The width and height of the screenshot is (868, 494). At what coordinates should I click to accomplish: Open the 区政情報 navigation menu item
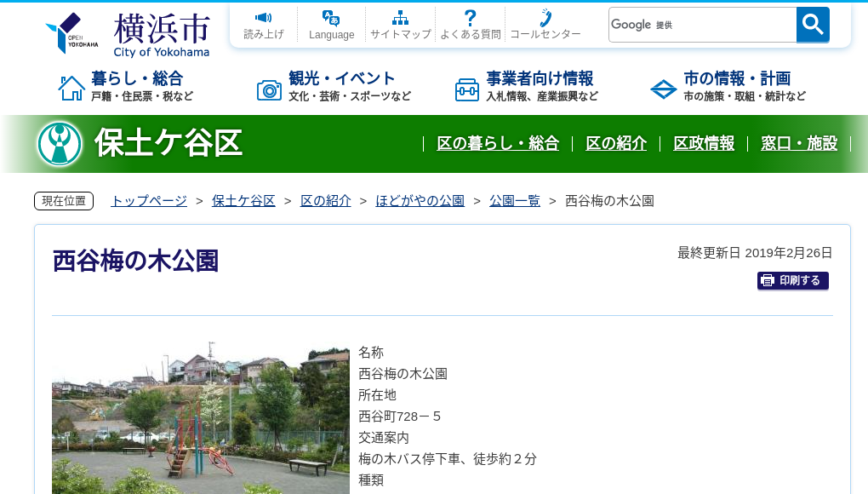(x=703, y=144)
